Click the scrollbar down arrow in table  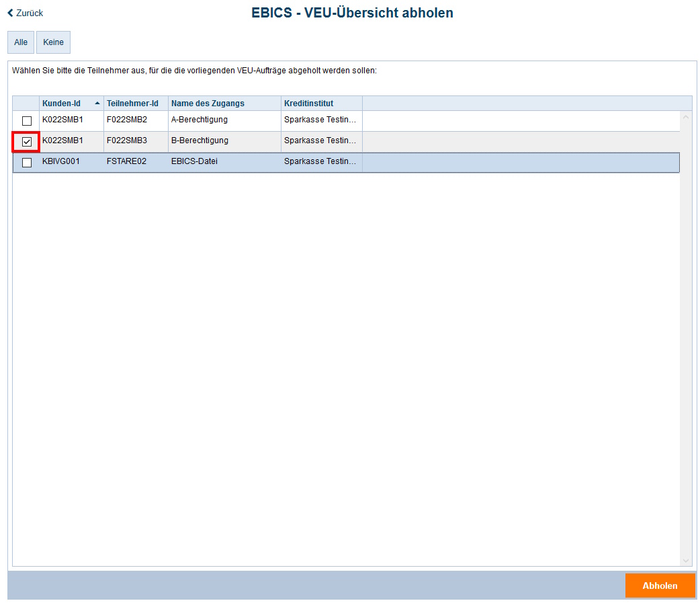[x=686, y=560]
